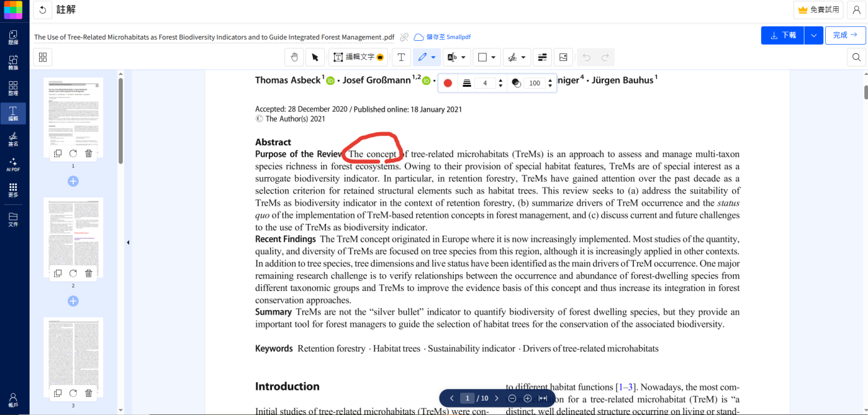The image size is (868, 415).
Task: Rotate page 2 thumbnail
Action: click(x=73, y=274)
